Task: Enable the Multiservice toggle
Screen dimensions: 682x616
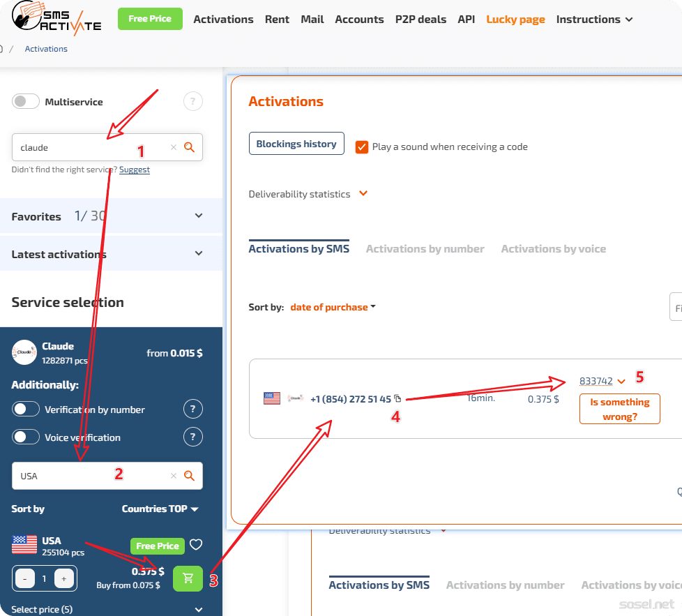Action: [x=26, y=102]
